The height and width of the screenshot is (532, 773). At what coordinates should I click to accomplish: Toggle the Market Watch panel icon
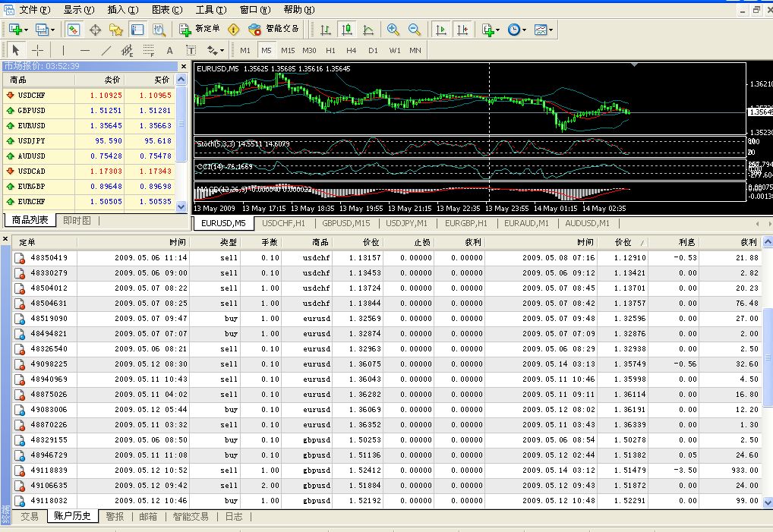click(74, 30)
